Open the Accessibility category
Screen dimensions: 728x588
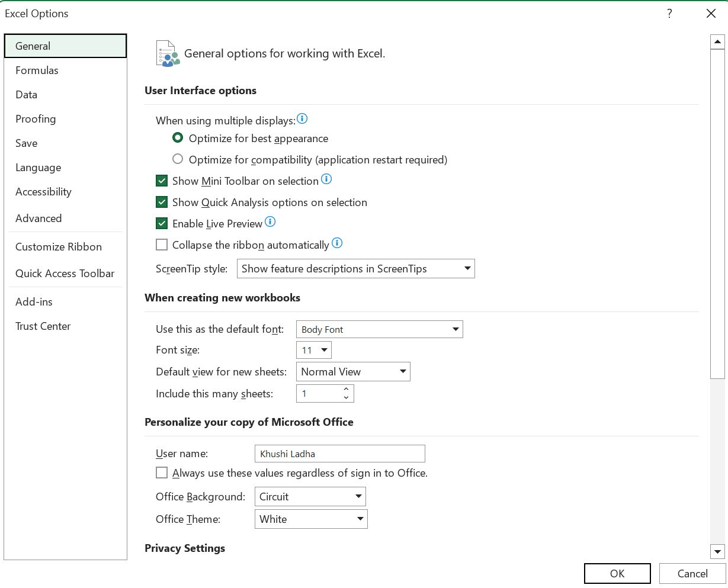click(65, 191)
